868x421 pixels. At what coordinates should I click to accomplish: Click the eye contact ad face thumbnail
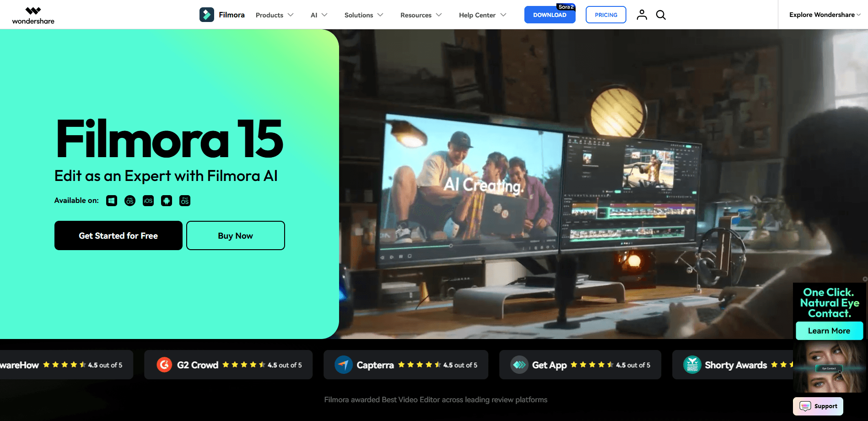tap(829, 366)
